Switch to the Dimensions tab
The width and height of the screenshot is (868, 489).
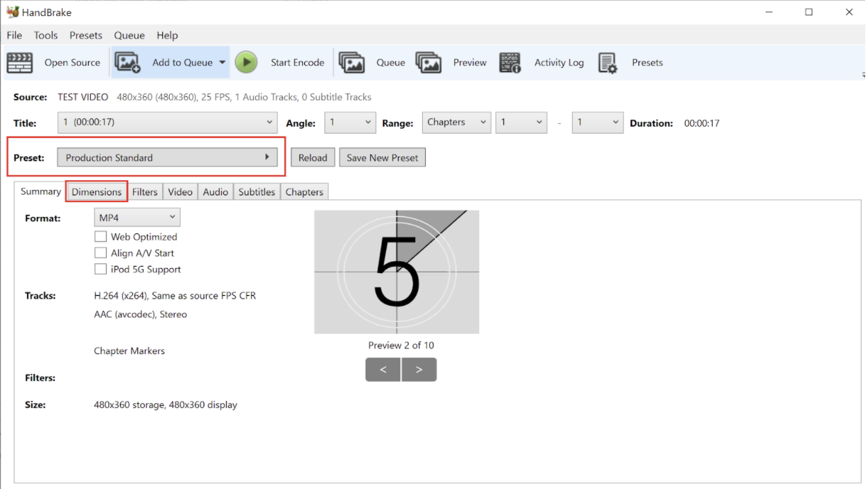(96, 192)
